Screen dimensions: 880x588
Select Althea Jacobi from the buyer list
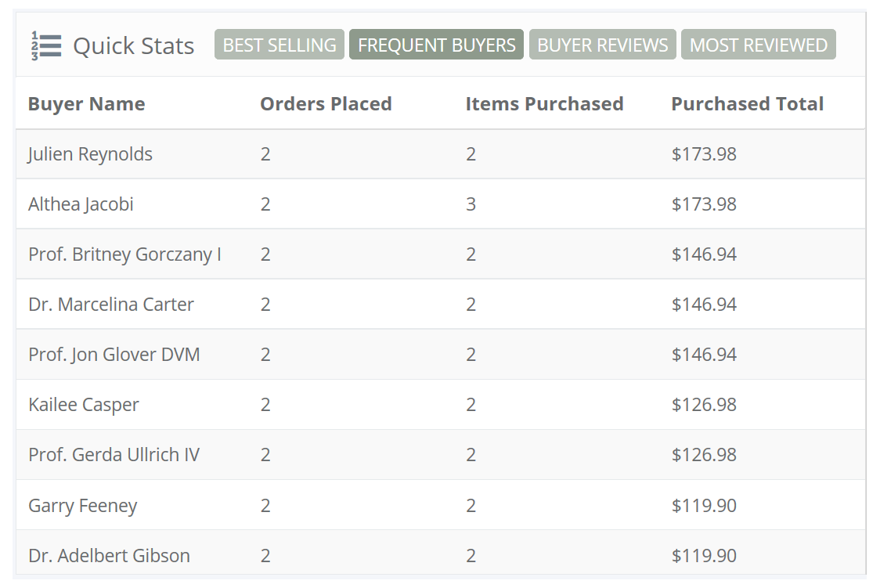81,204
